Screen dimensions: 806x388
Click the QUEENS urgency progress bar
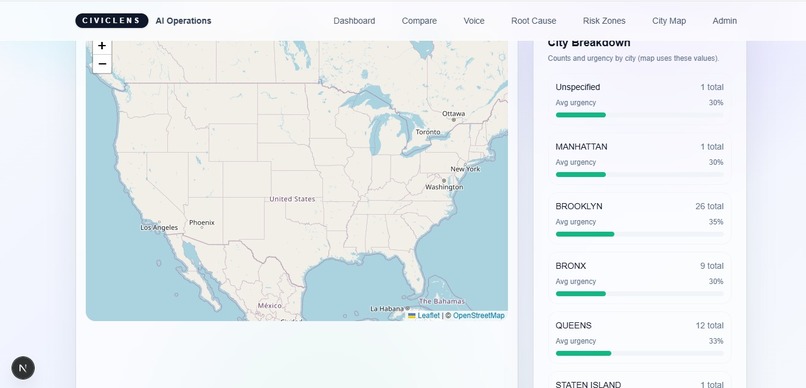639,354
